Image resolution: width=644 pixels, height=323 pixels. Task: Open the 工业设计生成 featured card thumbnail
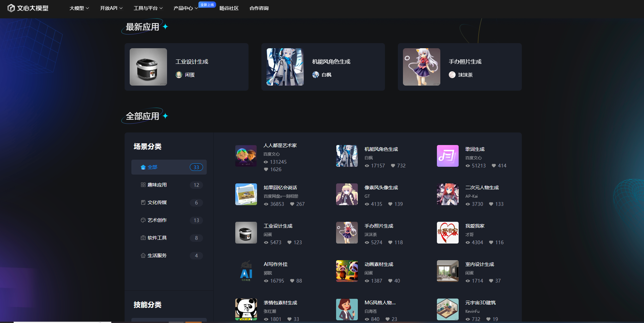[148, 67]
